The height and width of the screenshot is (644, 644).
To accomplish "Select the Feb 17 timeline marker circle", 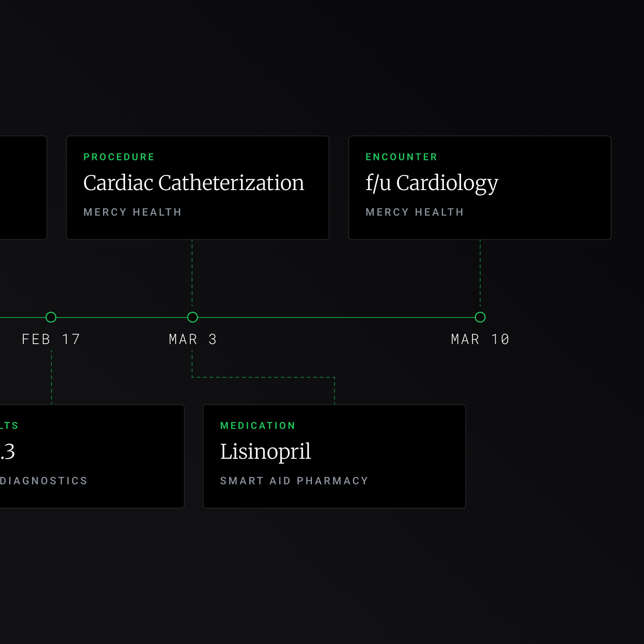I will 51,317.
